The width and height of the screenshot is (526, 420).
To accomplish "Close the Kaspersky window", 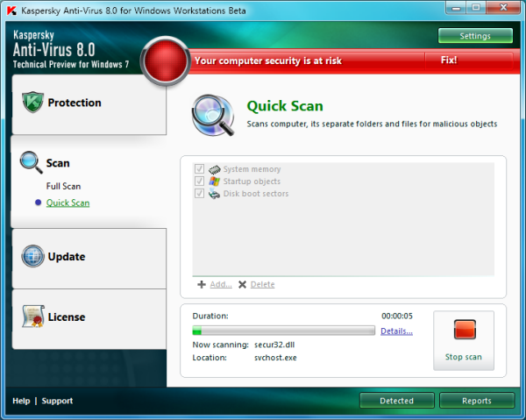I will [503, 8].
